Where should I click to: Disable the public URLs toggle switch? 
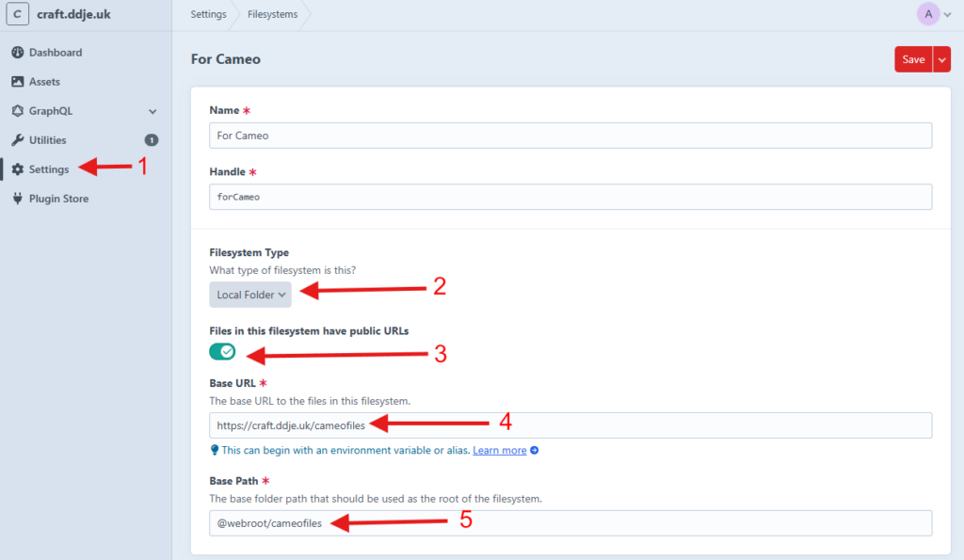[x=222, y=352]
